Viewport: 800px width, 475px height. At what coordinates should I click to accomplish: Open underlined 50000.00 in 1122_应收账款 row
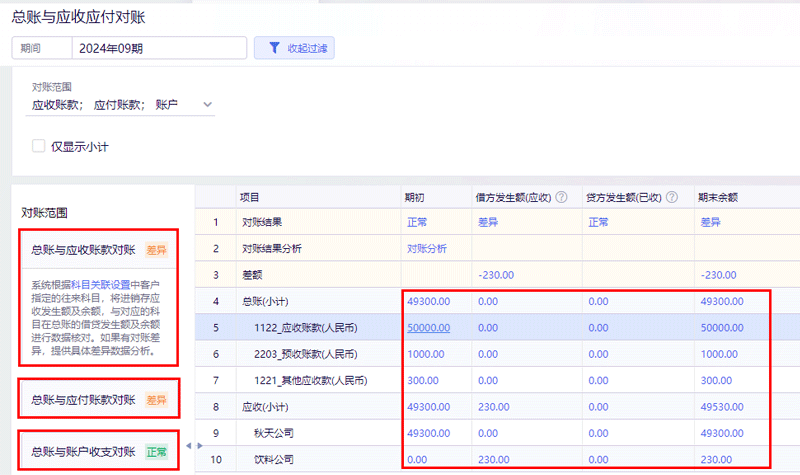point(429,328)
